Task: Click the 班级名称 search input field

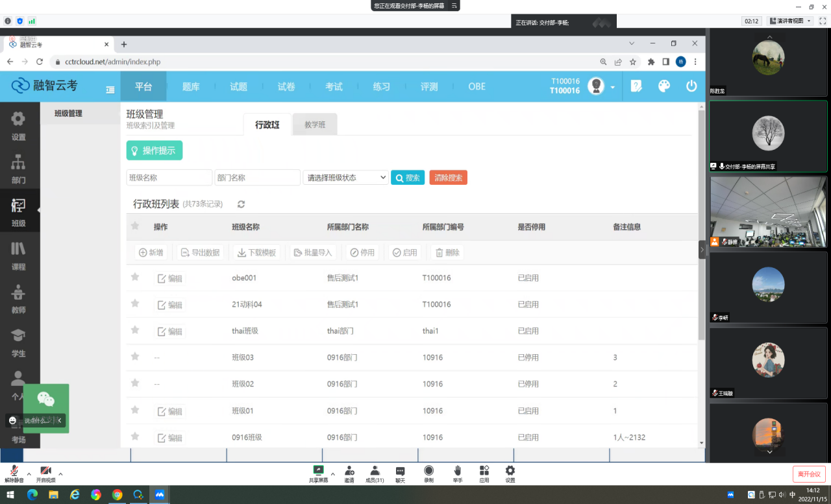Action: coord(169,178)
